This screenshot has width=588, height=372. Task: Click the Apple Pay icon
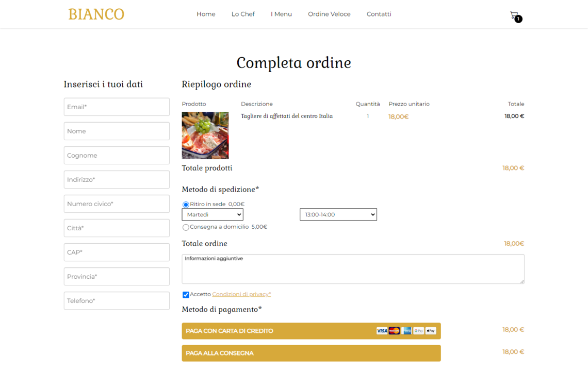(431, 331)
